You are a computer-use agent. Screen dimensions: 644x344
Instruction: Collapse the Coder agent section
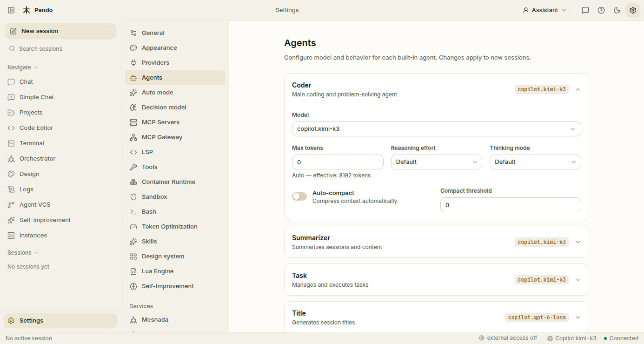point(578,89)
